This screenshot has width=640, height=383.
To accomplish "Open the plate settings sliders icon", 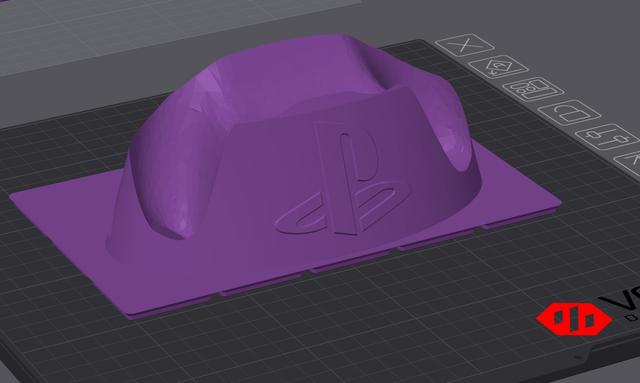I will coord(608,136).
